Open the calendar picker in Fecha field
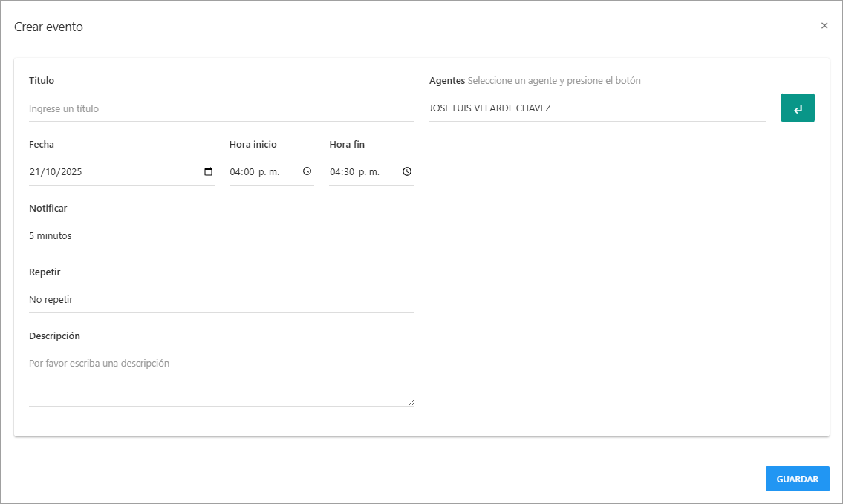 [x=208, y=172]
